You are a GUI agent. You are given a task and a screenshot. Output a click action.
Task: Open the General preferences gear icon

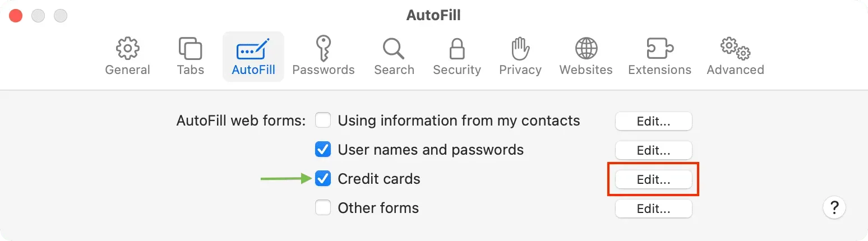coord(128,49)
